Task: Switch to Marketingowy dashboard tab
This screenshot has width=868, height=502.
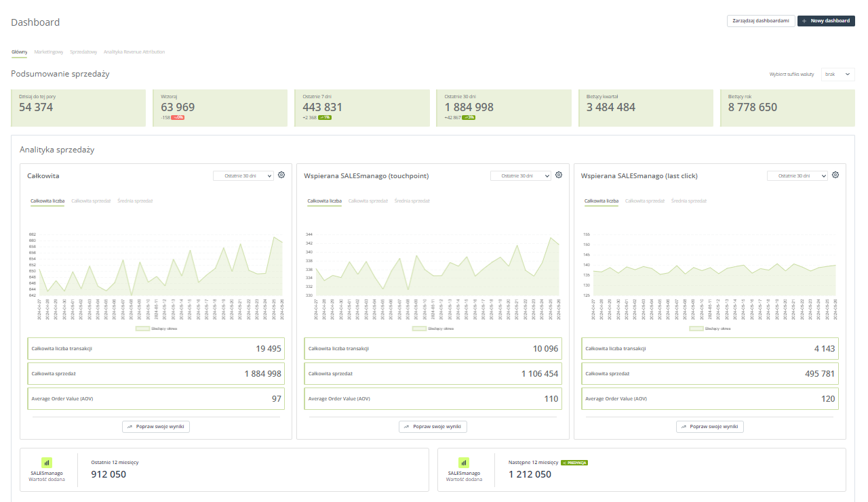Action: pos(49,51)
